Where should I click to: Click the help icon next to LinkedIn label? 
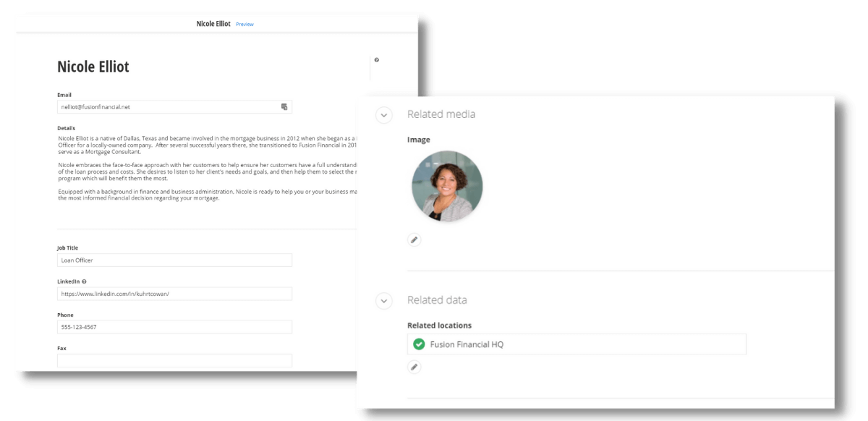[x=85, y=281]
